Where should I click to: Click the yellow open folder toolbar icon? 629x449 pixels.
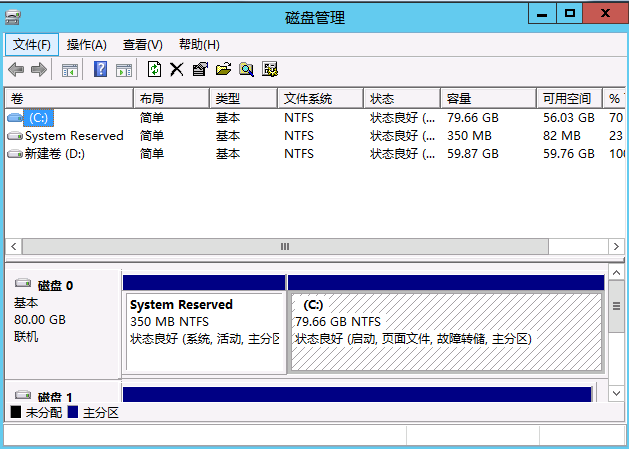pyautogui.click(x=223, y=69)
